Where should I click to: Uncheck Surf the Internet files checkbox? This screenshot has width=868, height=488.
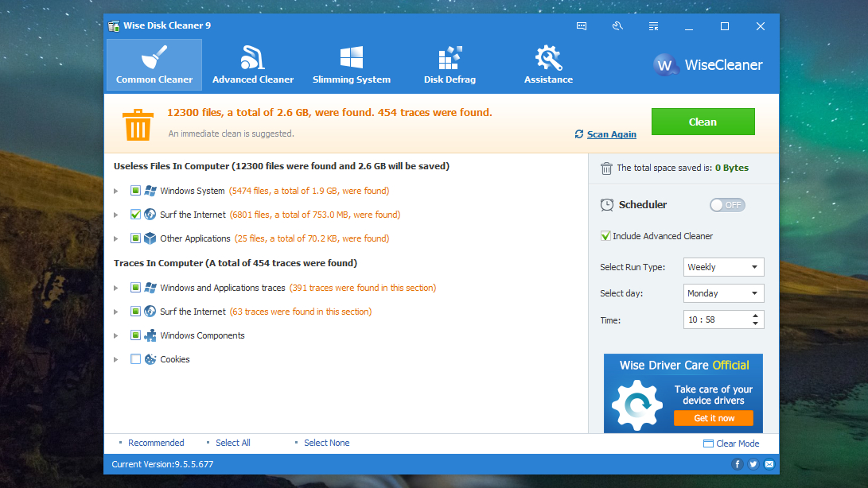click(x=135, y=214)
